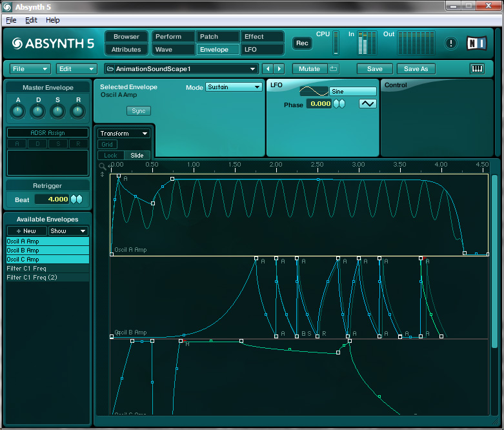This screenshot has width=504, height=430.
Task: Click the magnifier zoom icon in envelope editor
Action: tap(102, 166)
